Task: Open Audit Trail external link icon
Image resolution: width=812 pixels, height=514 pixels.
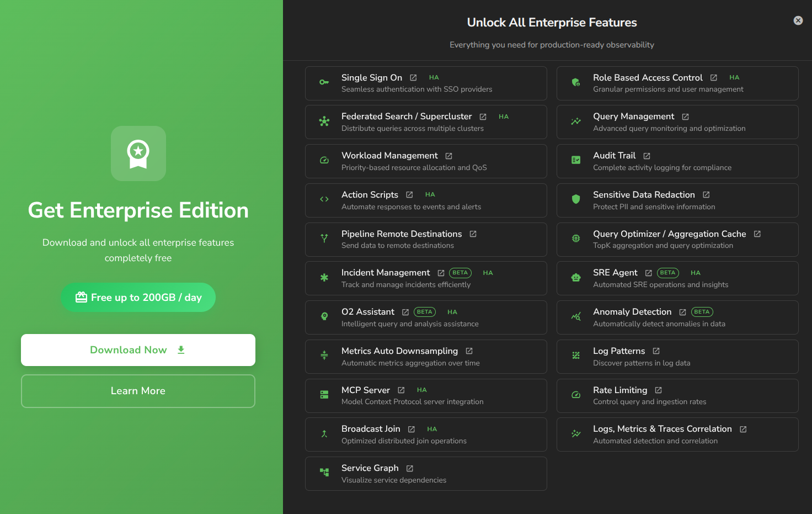Action: 647,156
